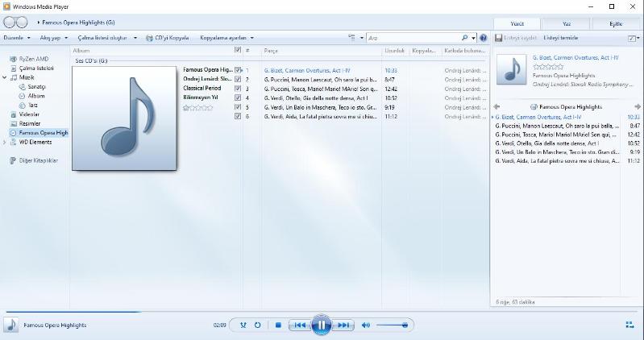Open the RyZen AMD library icon
This screenshot has height=340, width=644.
13,59
